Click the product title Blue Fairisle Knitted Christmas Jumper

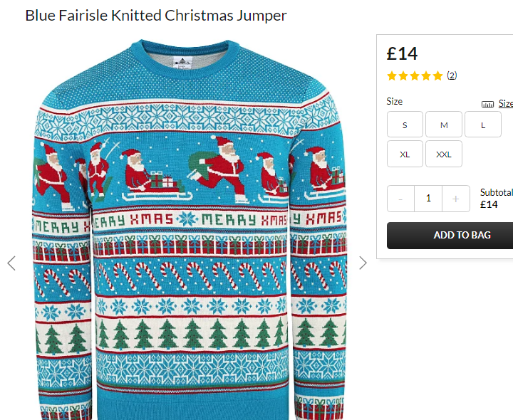[x=156, y=16]
